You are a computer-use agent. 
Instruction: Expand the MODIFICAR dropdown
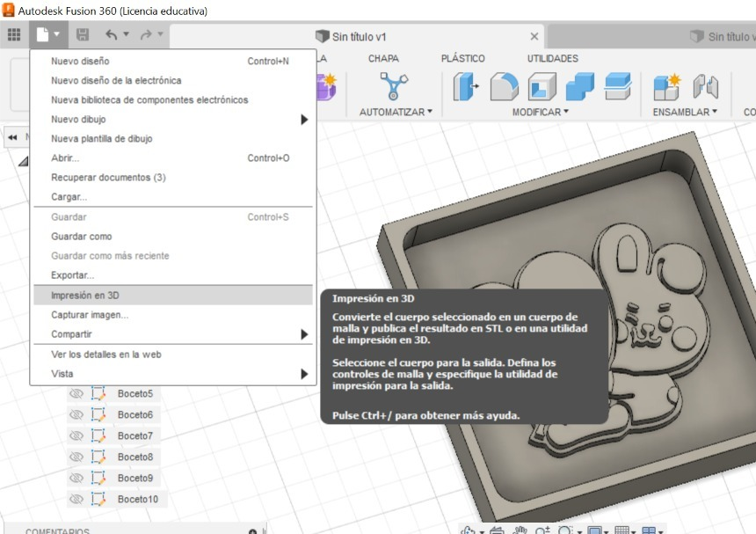click(540, 112)
